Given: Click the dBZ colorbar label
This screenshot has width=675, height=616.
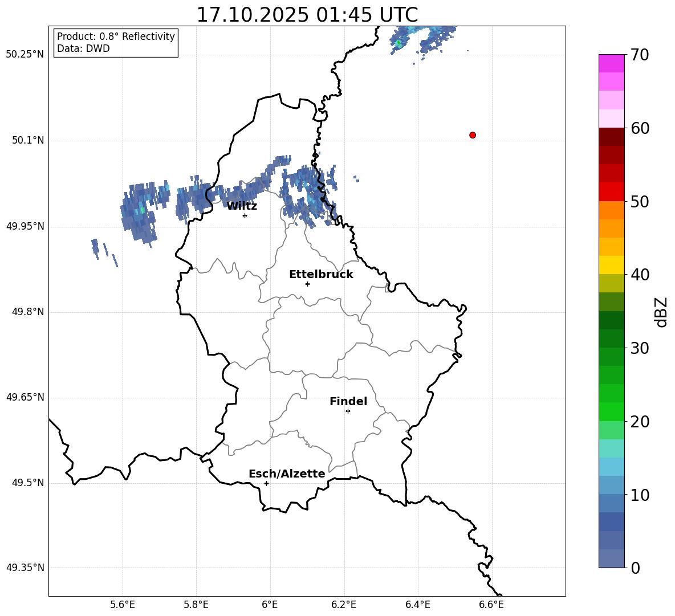Looking at the screenshot, I should [x=661, y=312].
